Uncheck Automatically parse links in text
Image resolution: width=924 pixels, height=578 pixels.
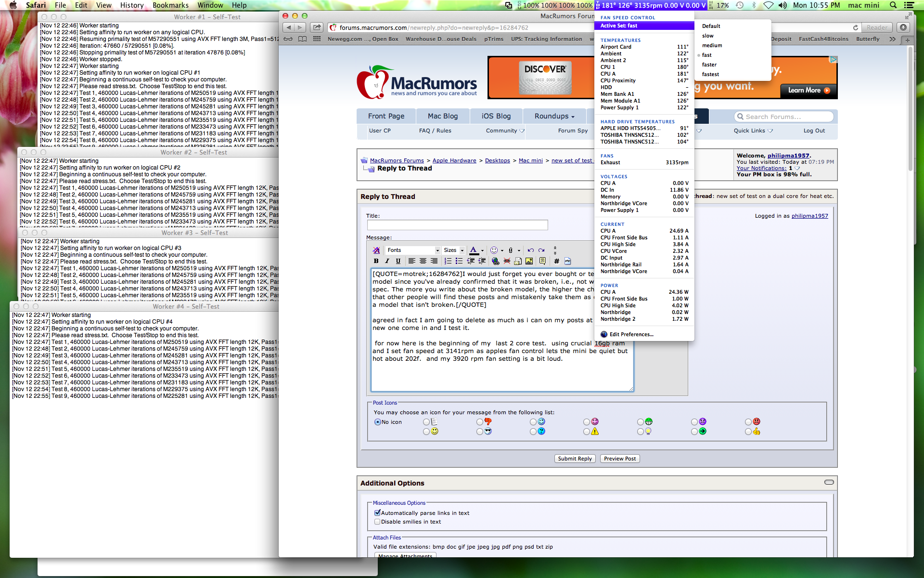pyautogui.click(x=377, y=513)
